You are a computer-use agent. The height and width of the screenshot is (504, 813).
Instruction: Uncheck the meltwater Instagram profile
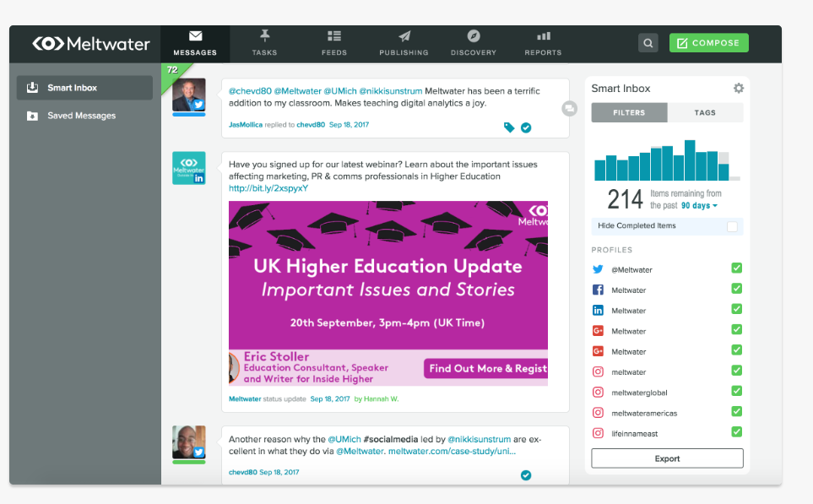[x=736, y=371]
